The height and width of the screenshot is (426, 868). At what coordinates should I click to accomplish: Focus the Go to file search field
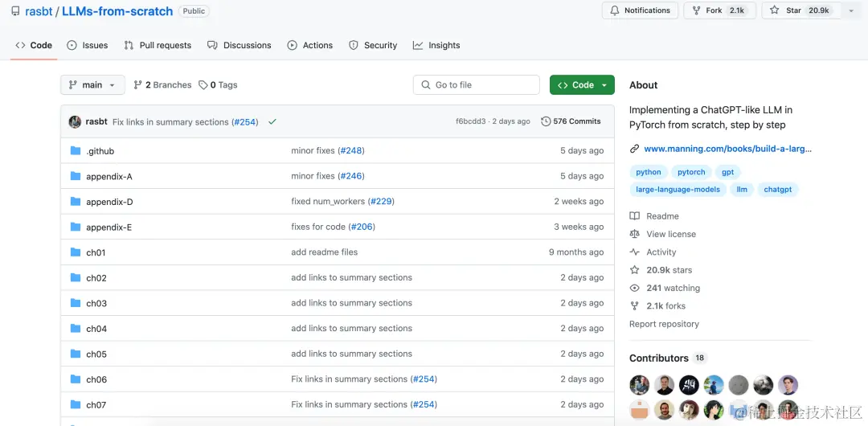coord(476,84)
